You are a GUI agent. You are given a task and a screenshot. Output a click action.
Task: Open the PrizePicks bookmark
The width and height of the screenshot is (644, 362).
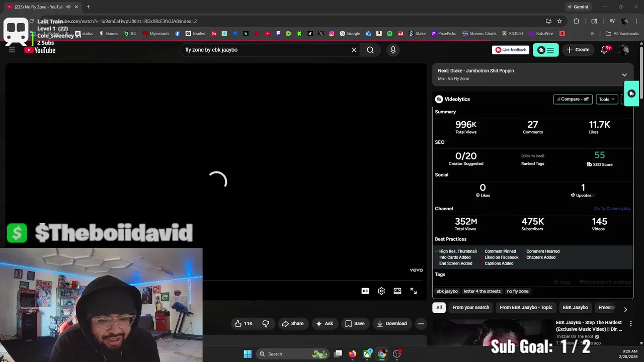point(443,34)
